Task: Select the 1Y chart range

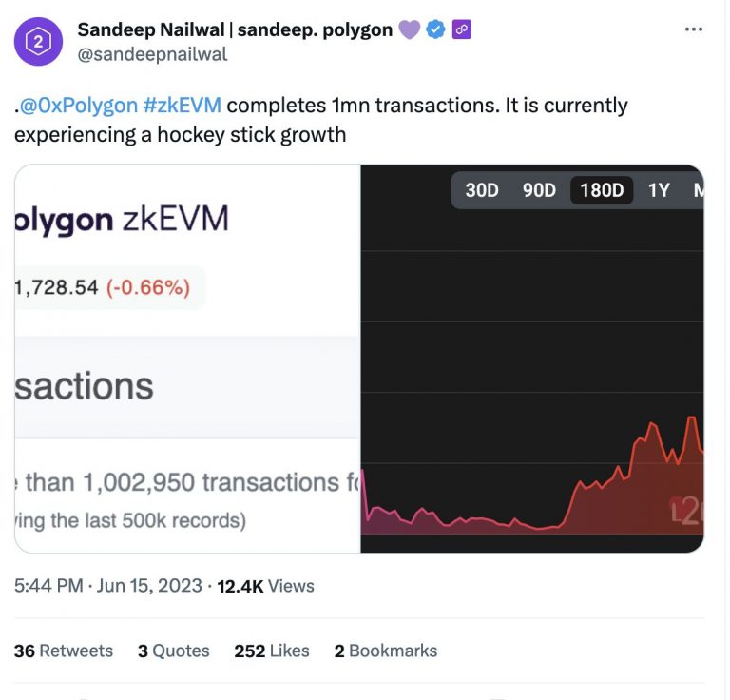Action: (x=659, y=190)
